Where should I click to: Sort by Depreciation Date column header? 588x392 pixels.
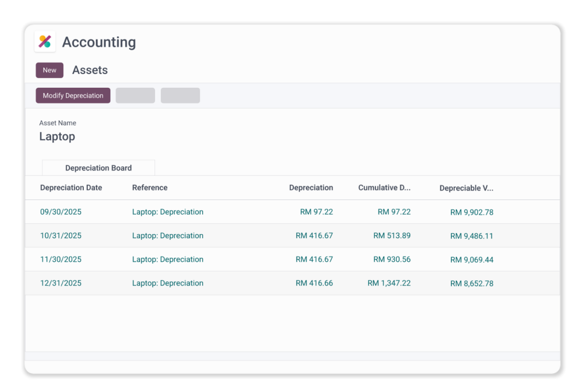coord(71,188)
